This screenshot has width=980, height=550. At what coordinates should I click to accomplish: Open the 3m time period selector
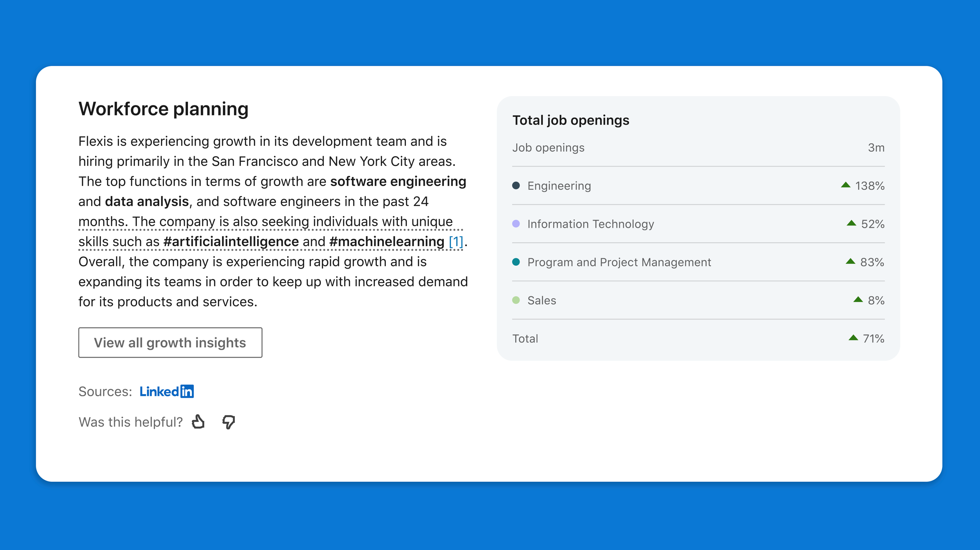click(876, 148)
